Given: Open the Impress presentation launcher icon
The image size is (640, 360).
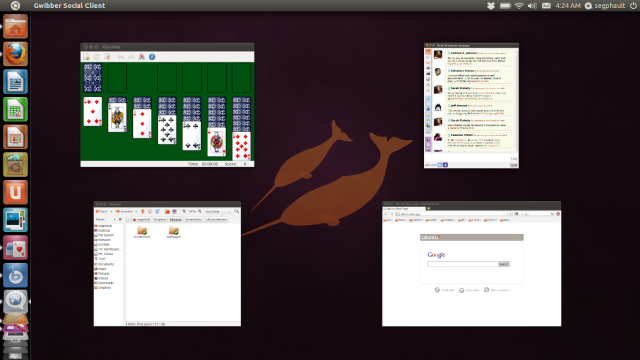Looking at the screenshot, I should click(16, 137).
